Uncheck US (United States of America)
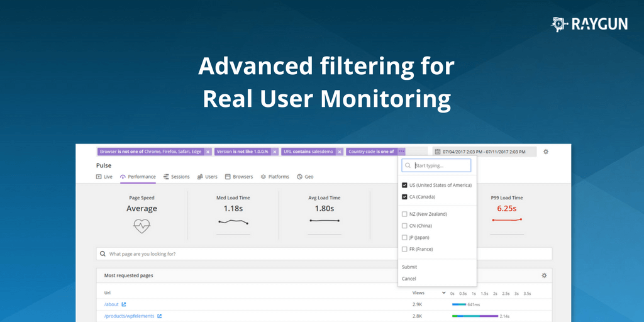The height and width of the screenshot is (322, 644). pos(404,186)
